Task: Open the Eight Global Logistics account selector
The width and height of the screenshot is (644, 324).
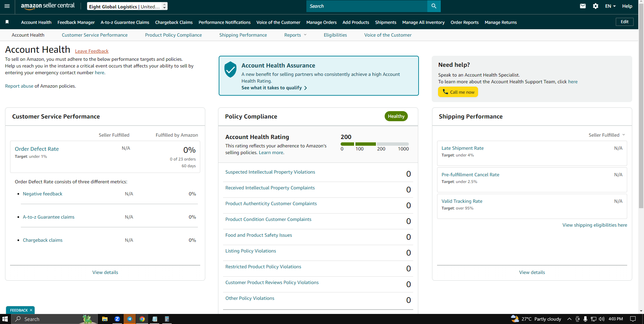Action: 127,6
